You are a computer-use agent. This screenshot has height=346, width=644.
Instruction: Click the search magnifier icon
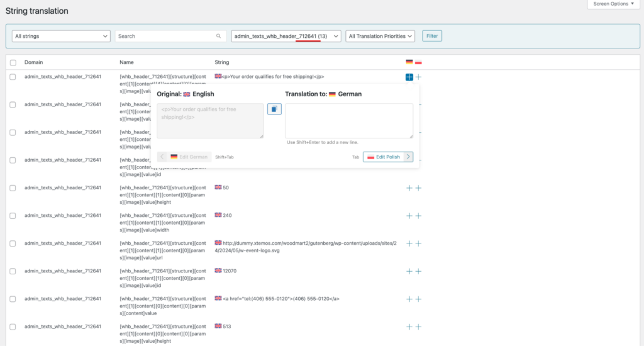click(218, 36)
